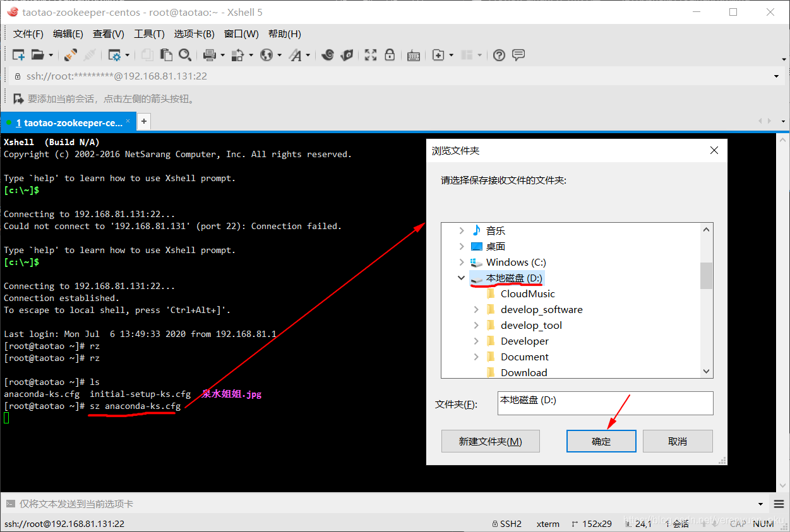Expand the 音乐 folder node
The height and width of the screenshot is (532, 790).
[x=462, y=231]
